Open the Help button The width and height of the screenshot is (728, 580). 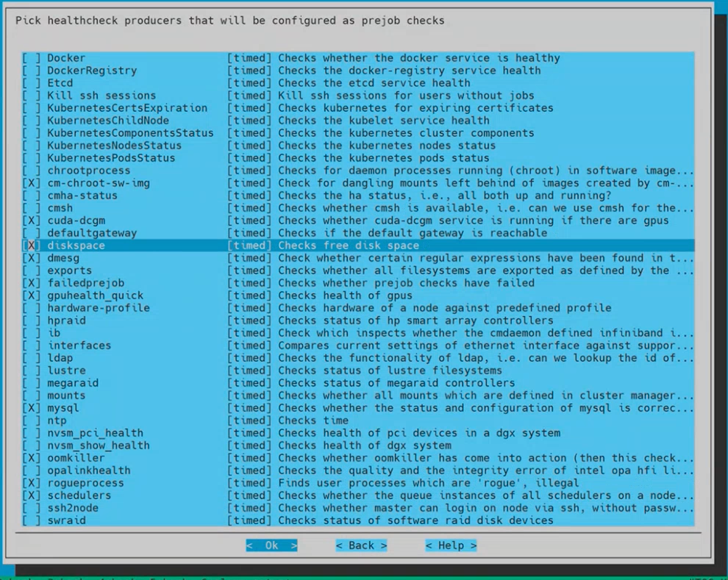(x=451, y=545)
